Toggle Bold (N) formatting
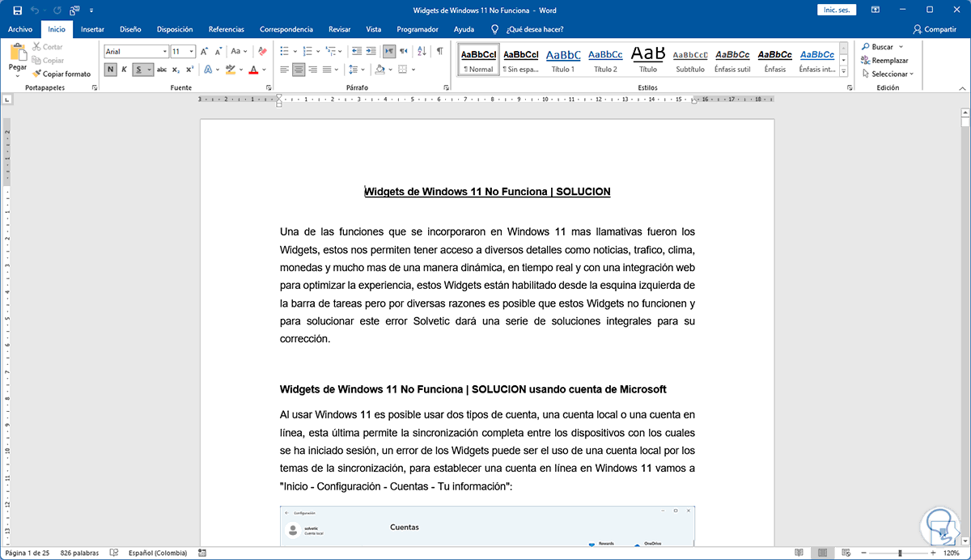 [110, 70]
